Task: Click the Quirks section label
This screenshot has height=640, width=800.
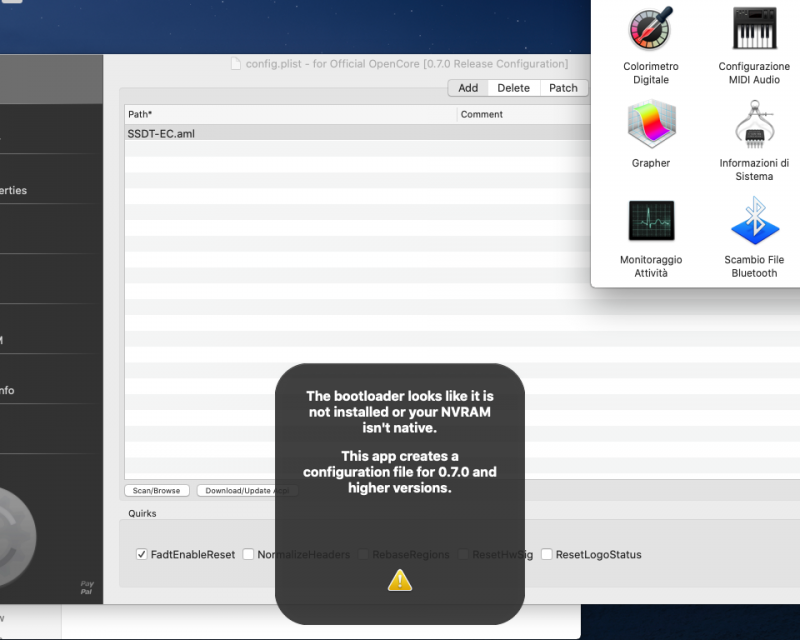Action: pos(142,513)
